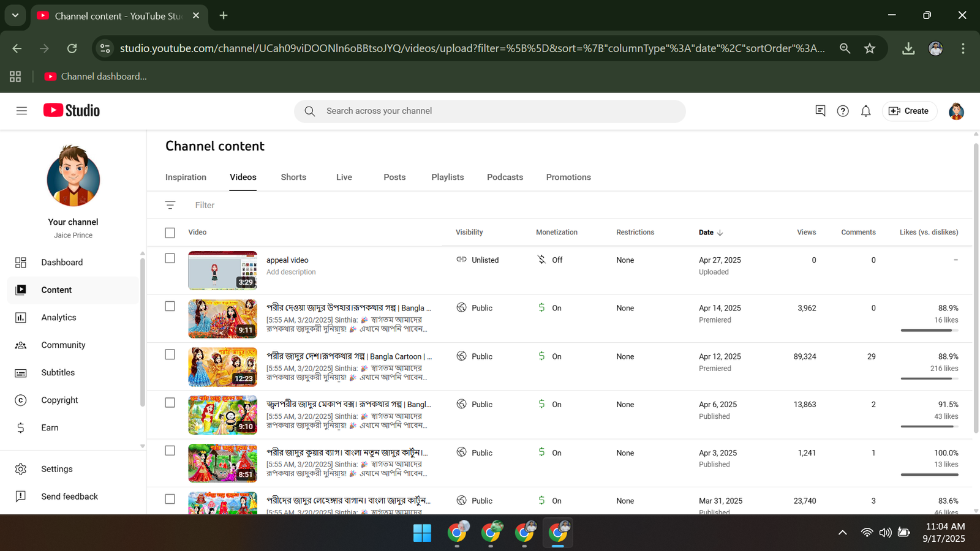The height and width of the screenshot is (551, 980).
Task: Open the send feedback icon in header
Action: [x=820, y=111]
